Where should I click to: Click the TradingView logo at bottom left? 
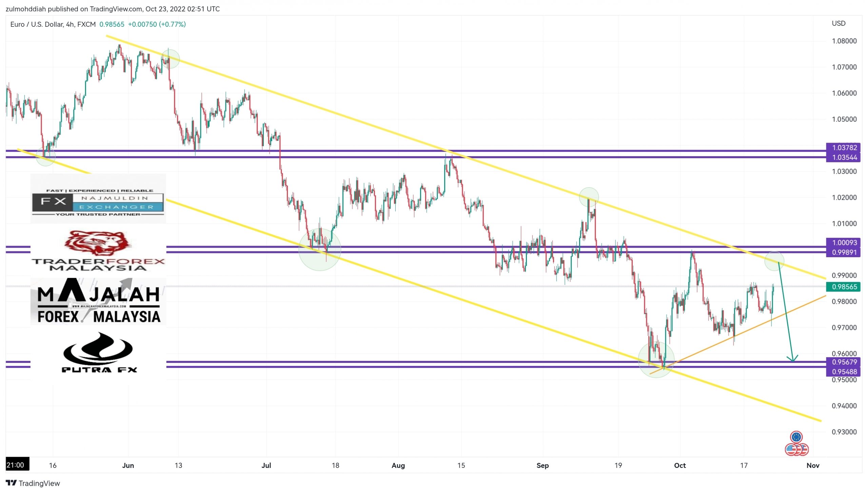[33, 483]
